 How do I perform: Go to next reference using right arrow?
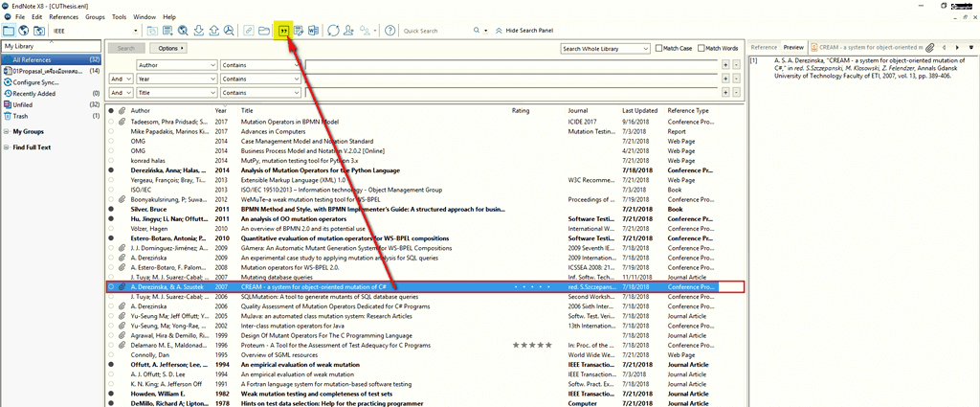point(957,48)
